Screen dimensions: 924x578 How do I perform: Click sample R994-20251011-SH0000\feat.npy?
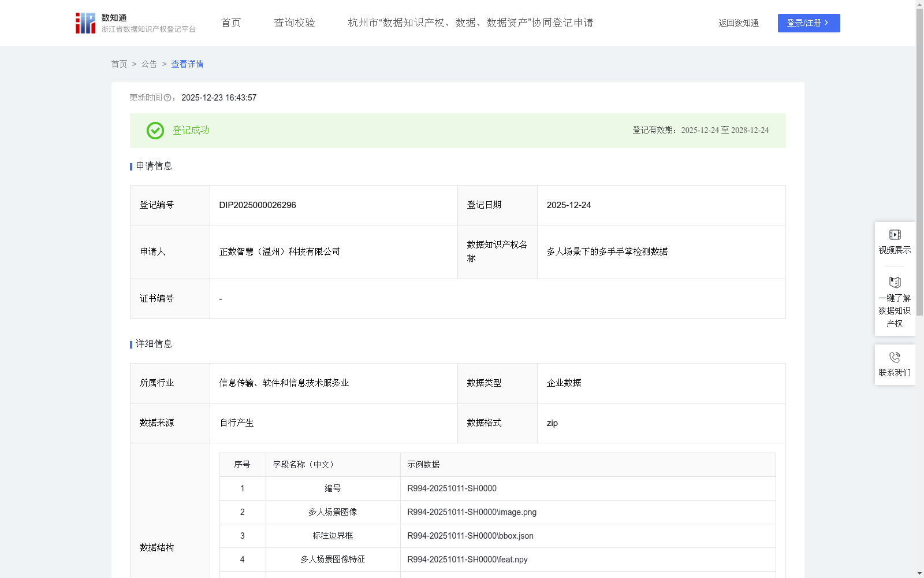point(467,560)
